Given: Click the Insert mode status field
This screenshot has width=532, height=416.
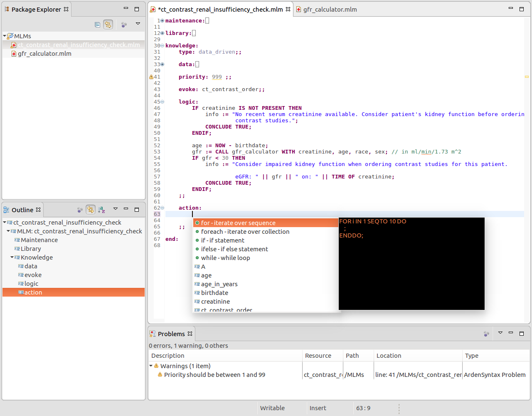Looking at the screenshot, I should click(318, 408).
